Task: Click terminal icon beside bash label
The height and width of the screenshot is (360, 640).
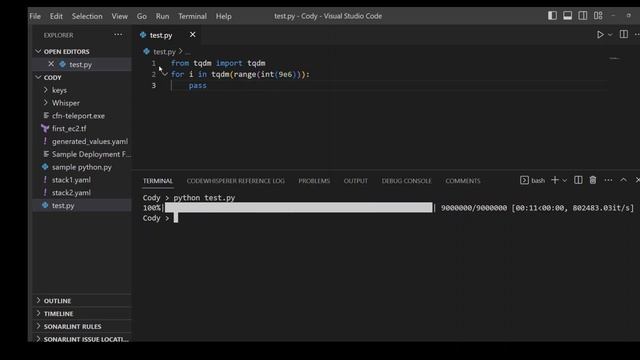Action: point(524,180)
